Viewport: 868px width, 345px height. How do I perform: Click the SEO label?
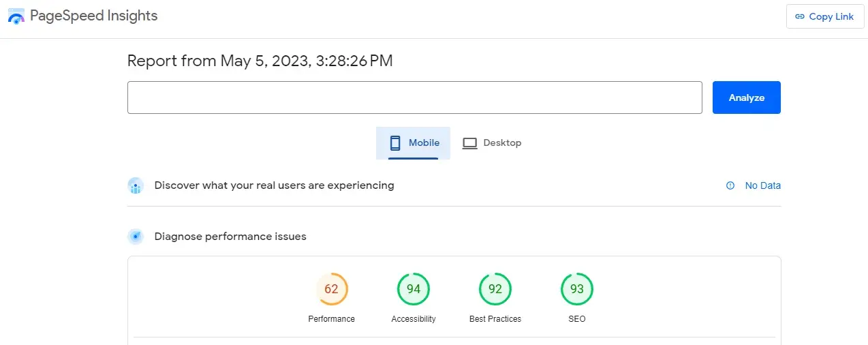click(577, 319)
